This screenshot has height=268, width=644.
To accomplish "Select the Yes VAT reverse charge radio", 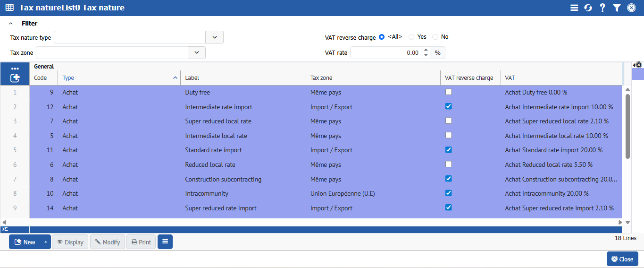I will [411, 37].
